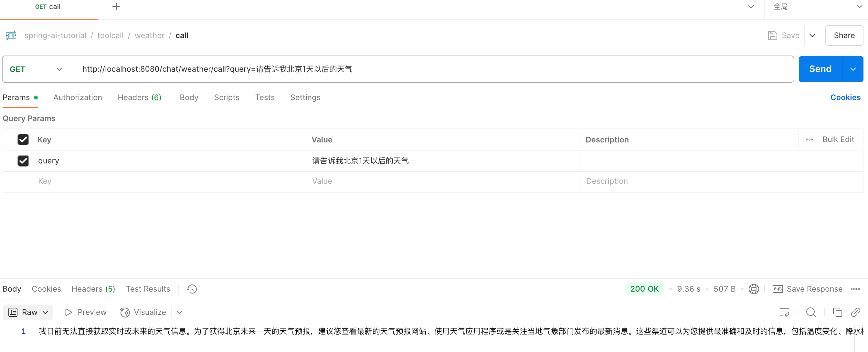Image resolution: width=868 pixels, height=352 pixels.
Task: Open the request Settings tab
Action: tap(305, 97)
